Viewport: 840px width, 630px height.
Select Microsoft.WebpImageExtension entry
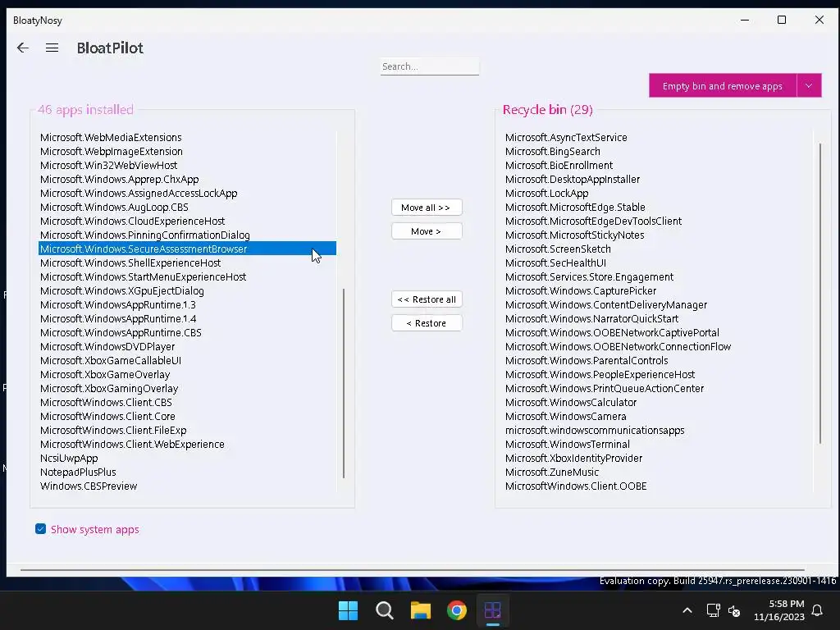tap(187, 151)
